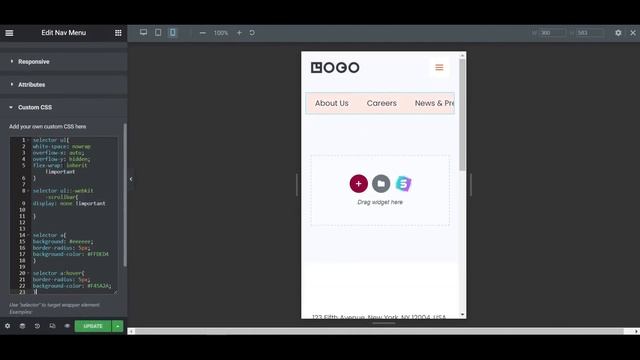Click the Add your own custom CSS label
This screenshot has width=640, height=360.
point(47,127)
